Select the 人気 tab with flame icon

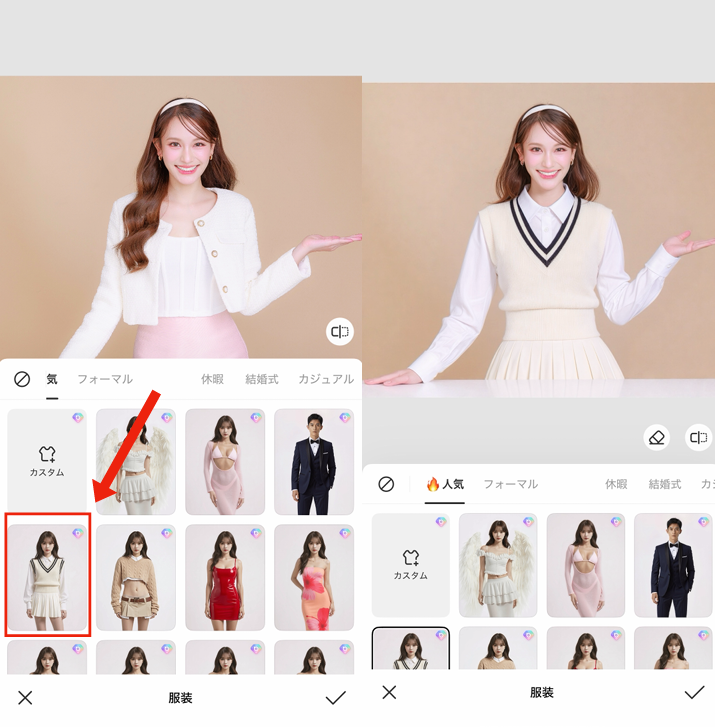point(445,484)
